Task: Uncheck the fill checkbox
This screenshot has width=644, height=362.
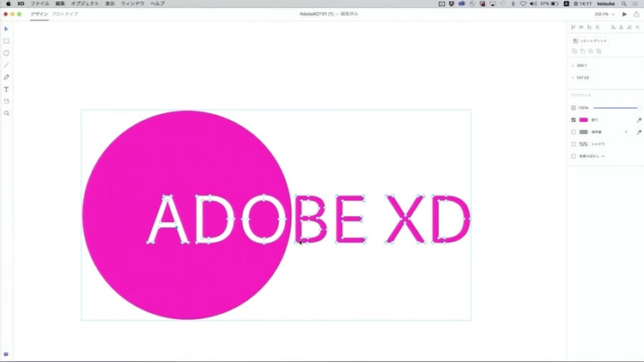Action: coord(574,120)
